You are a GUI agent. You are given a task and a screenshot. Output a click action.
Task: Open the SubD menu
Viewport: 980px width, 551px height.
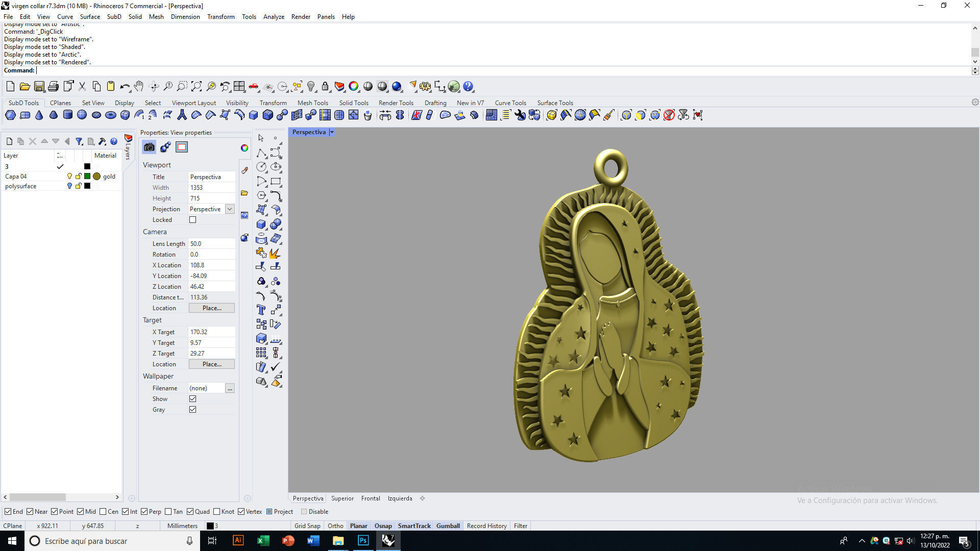(x=114, y=17)
